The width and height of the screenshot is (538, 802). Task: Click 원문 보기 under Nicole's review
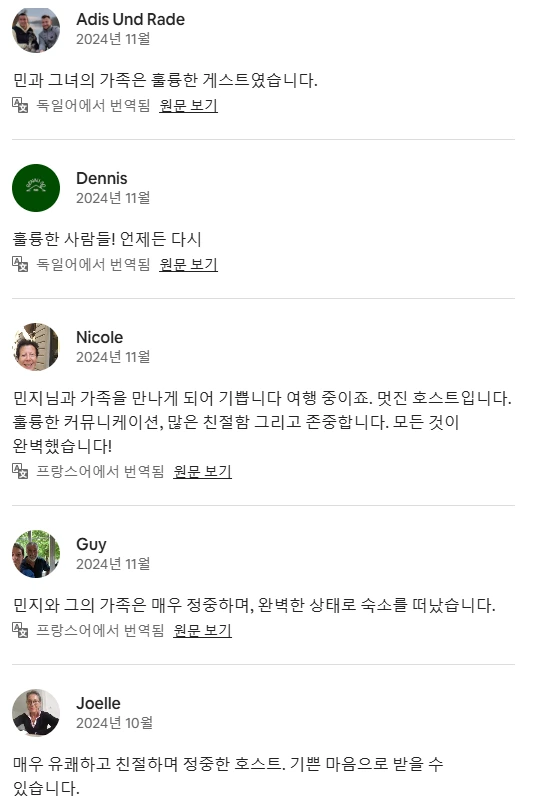point(203,471)
